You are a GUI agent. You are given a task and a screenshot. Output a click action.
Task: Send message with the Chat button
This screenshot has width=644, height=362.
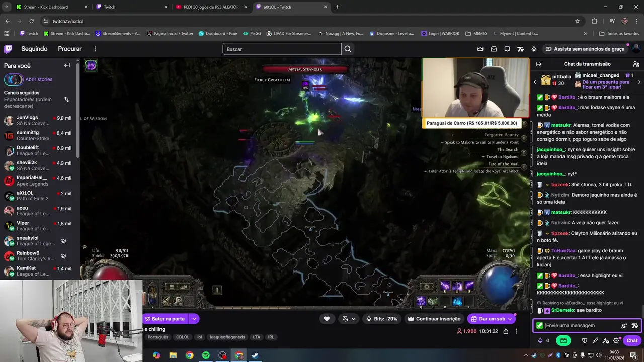click(632, 340)
